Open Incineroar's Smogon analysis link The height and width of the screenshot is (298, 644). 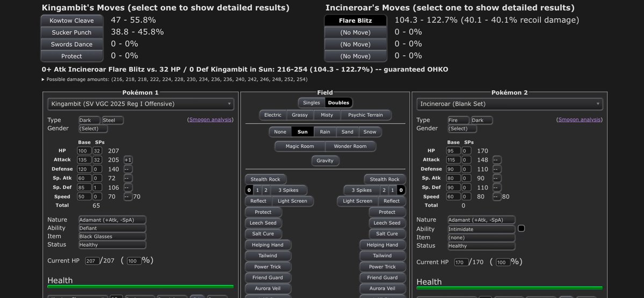point(580,120)
